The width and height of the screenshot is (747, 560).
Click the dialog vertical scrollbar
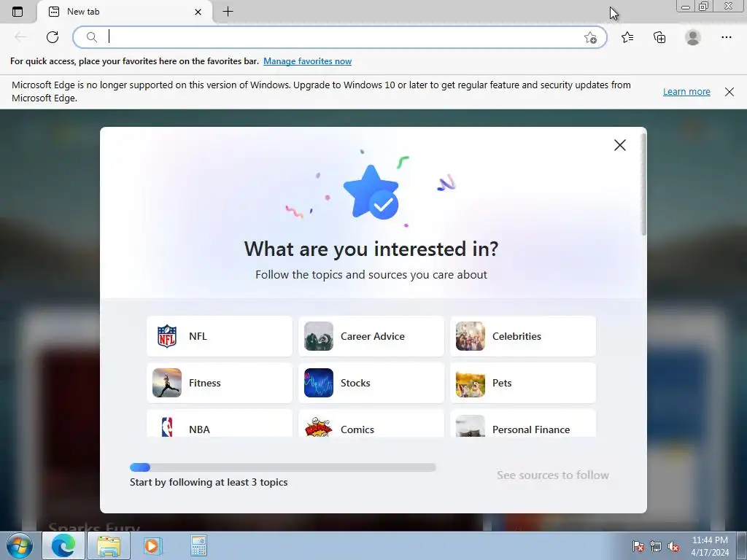643,184
